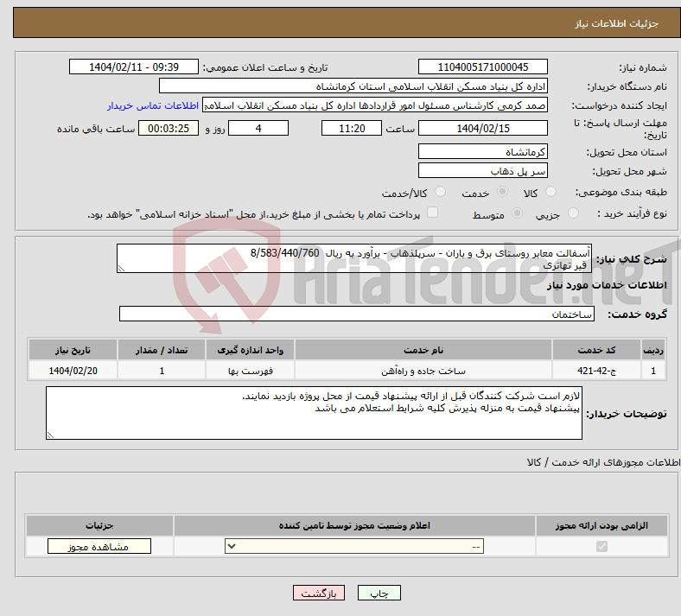The image size is (681, 616).
Task: Click the service name ساخت جاده و راه‌آهن cell
Action: (x=423, y=371)
